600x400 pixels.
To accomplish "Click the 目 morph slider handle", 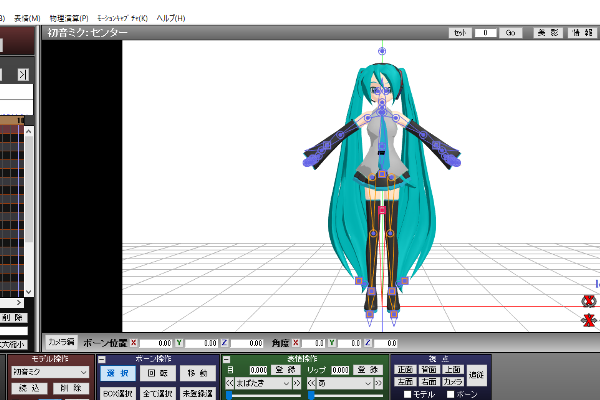I will coord(229,395).
